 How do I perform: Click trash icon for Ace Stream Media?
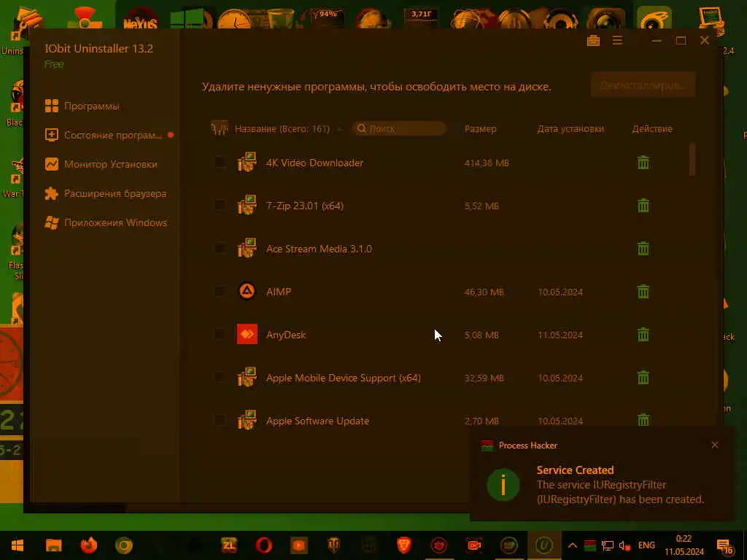pos(643,248)
